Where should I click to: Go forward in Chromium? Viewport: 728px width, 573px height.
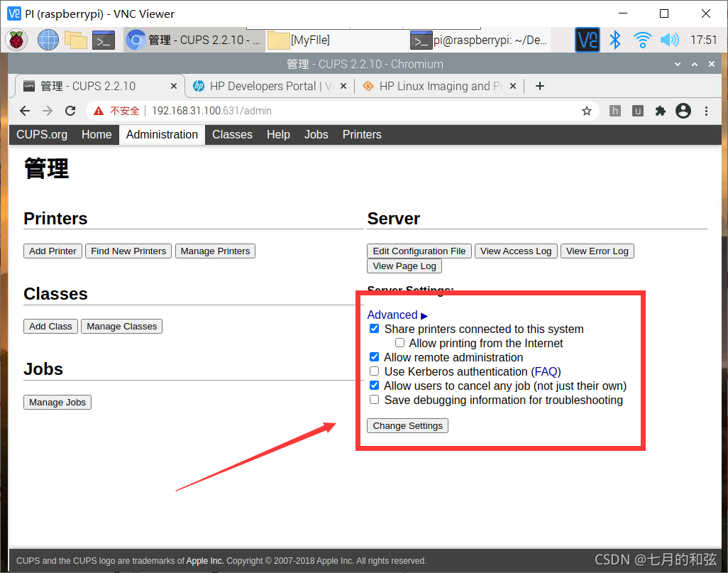(48, 111)
